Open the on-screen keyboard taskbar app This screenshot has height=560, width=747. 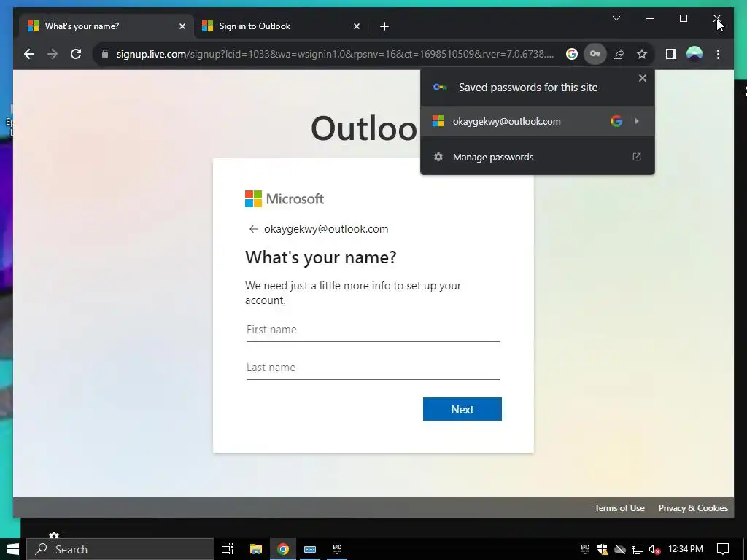310,549
